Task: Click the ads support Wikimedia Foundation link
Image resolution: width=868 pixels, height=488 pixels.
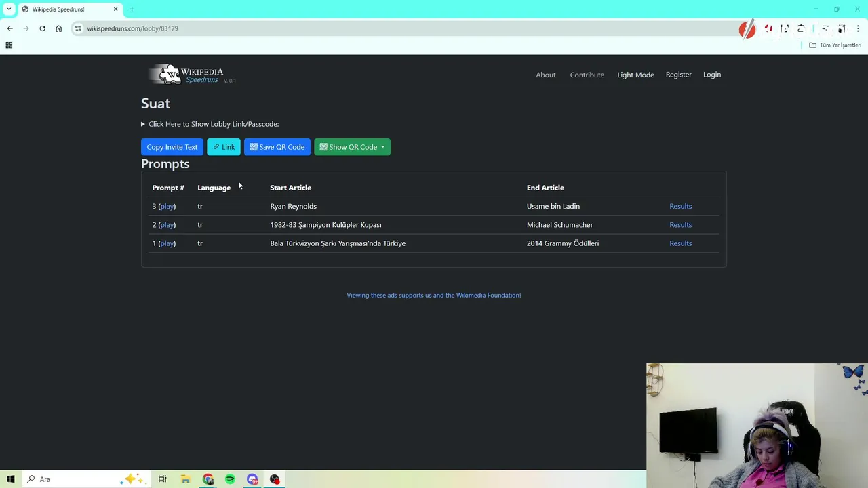Action: pos(434,295)
